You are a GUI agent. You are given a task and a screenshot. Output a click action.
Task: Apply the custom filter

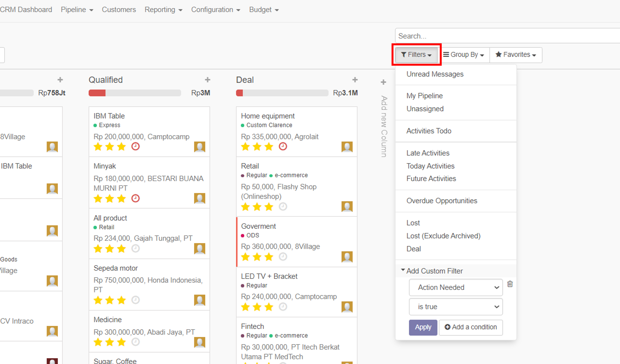click(x=423, y=327)
